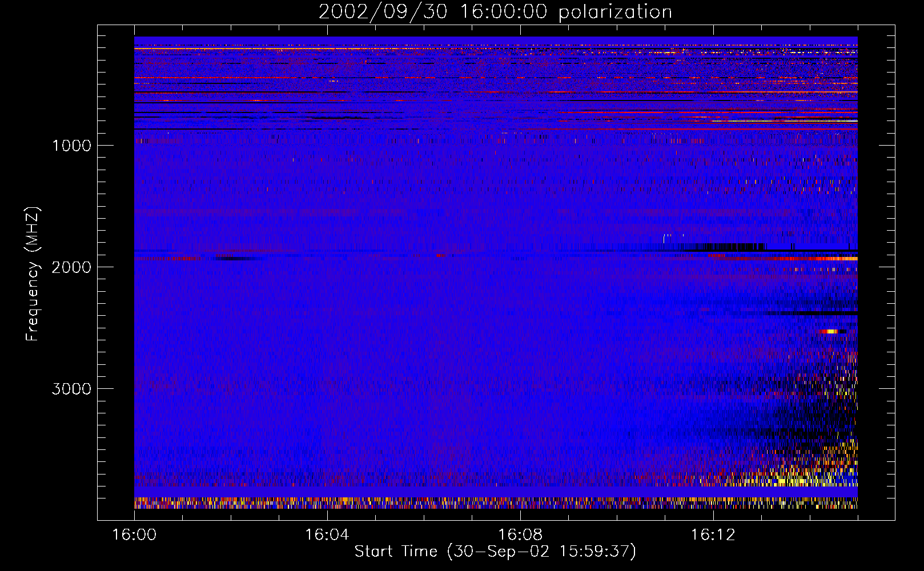
Task: Click the 1000 frequency axis label
Action: (x=72, y=146)
